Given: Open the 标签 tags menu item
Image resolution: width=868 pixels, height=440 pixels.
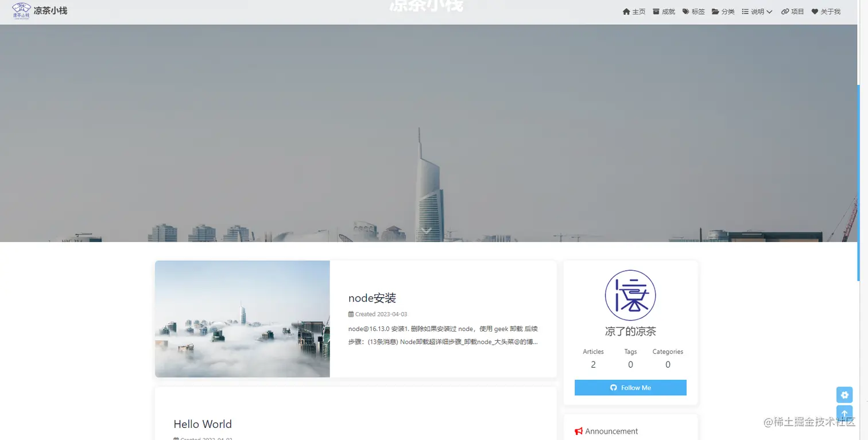Looking at the screenshot, I should [x=693, y=11].
